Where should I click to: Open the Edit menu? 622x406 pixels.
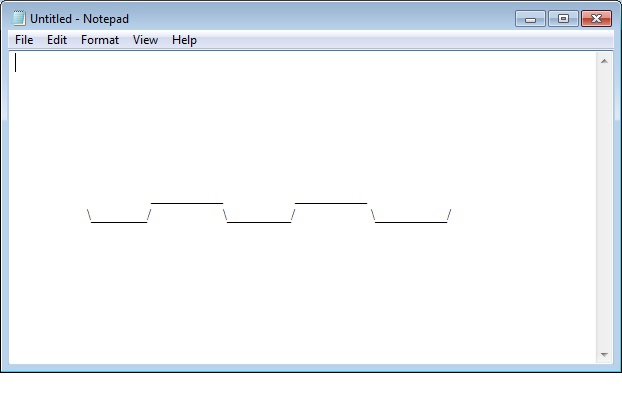tap(56, 40)
